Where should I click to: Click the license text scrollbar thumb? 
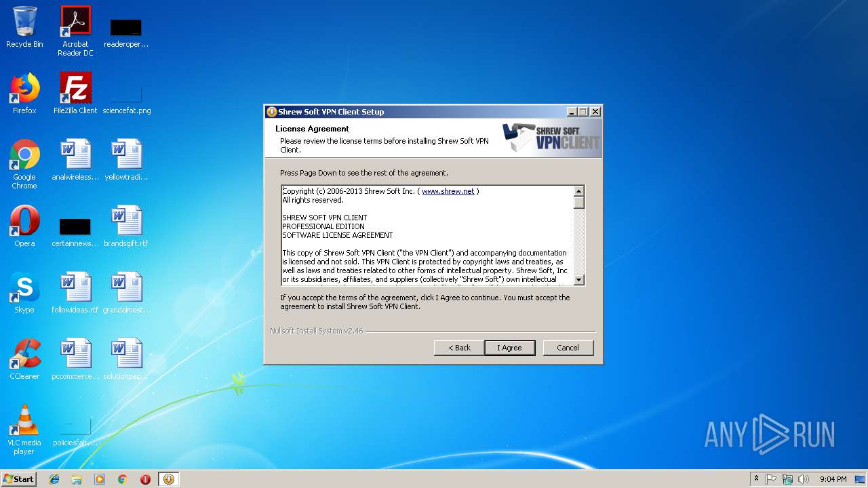(x=579, y=202)
